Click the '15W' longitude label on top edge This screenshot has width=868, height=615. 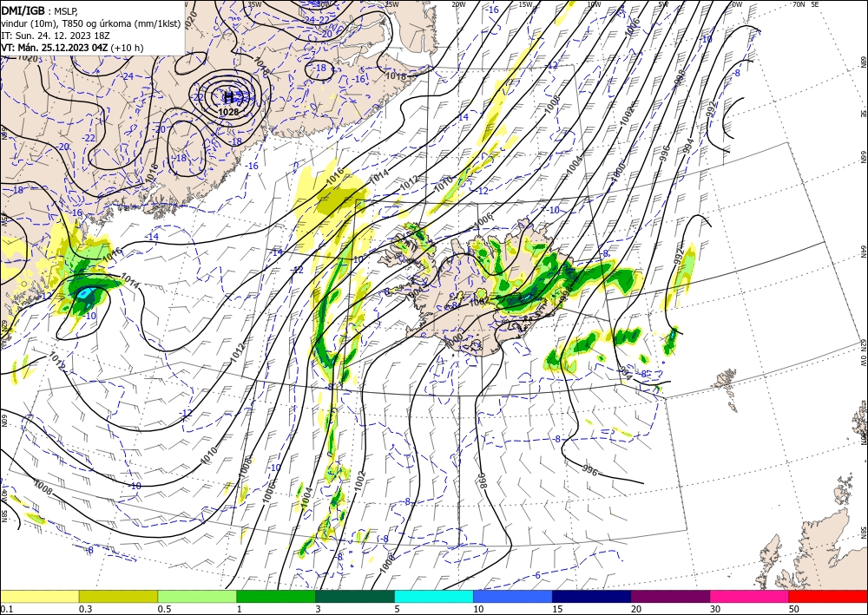[x=526, y=3]
